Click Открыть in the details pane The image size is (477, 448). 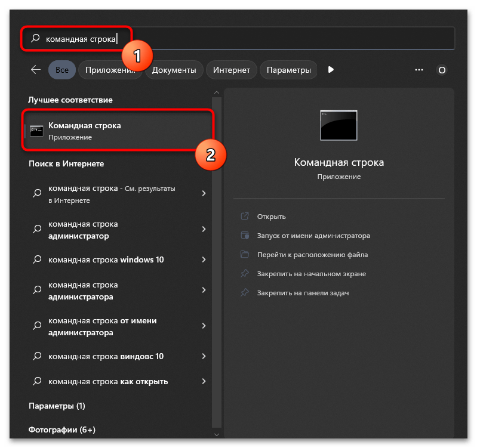click(x=272, y=217)
